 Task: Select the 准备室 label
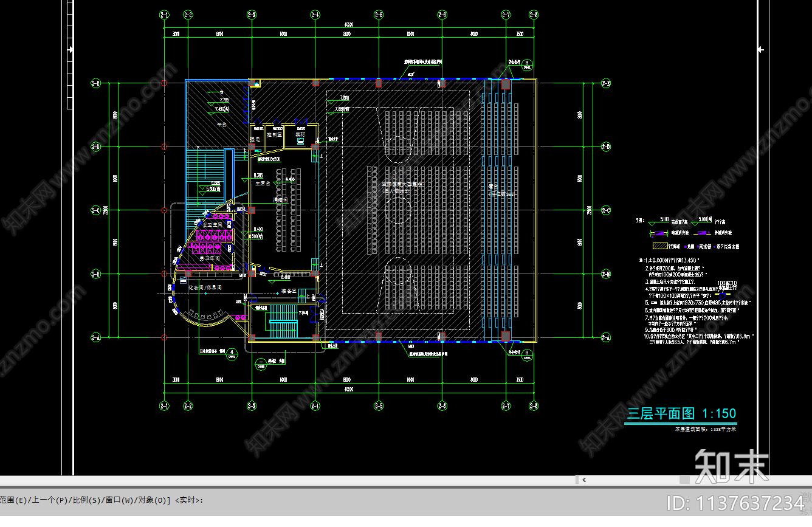(289, 292)
